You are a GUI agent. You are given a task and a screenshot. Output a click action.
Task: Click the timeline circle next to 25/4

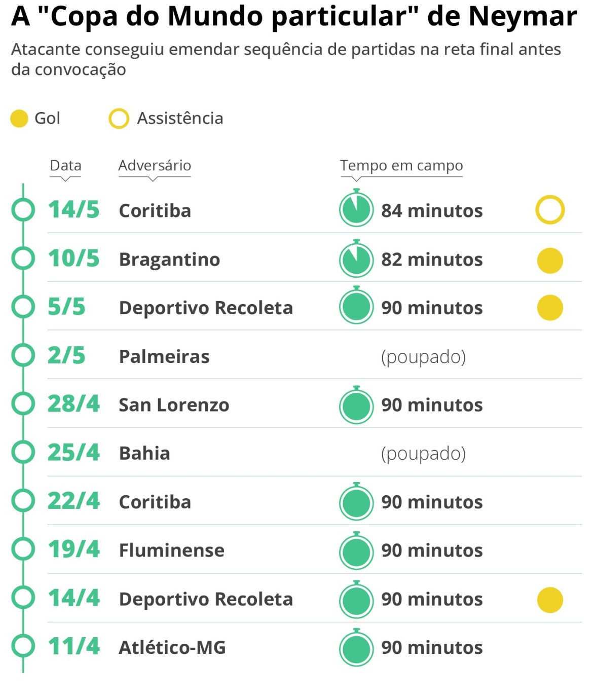pyautogui.click(x=23, y=452)
